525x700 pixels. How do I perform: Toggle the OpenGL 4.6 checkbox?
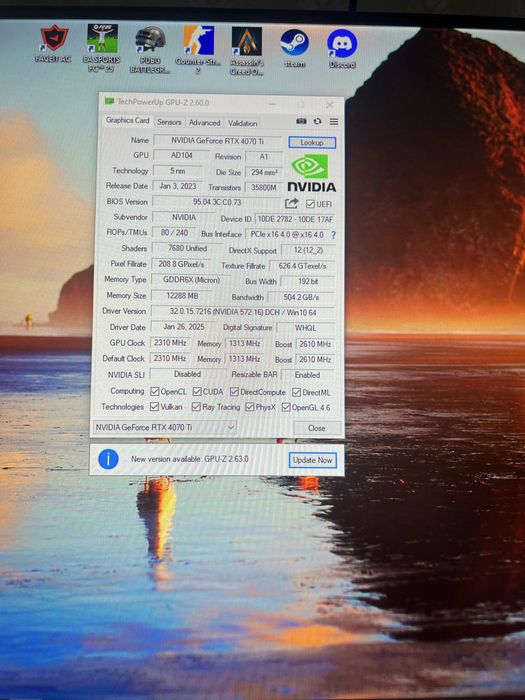[x=286, y=407]
